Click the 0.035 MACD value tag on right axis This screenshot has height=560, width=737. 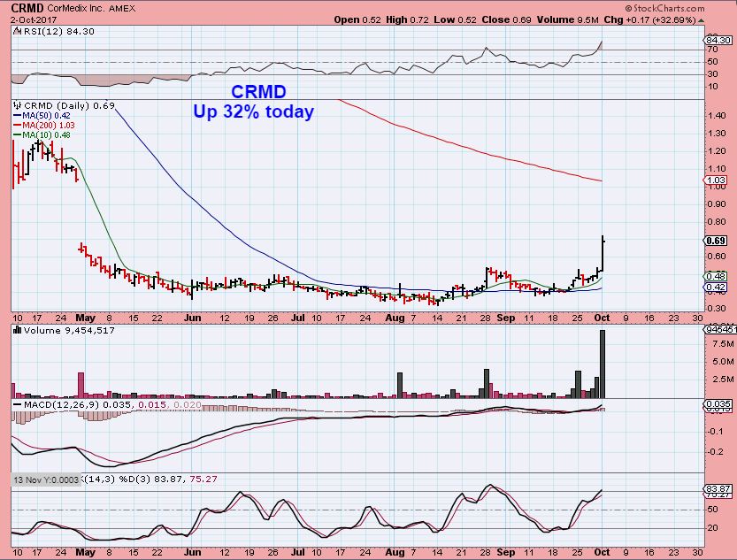[718, 403]
